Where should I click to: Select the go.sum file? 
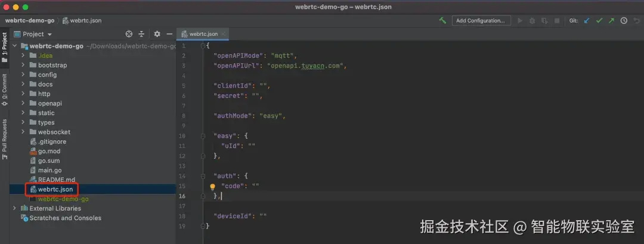click(45, 160)
